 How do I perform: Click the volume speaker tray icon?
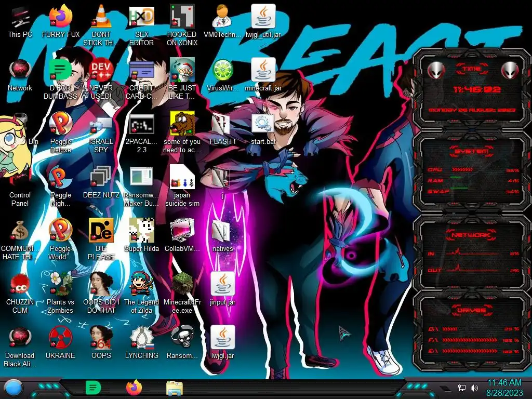[474, 388]
